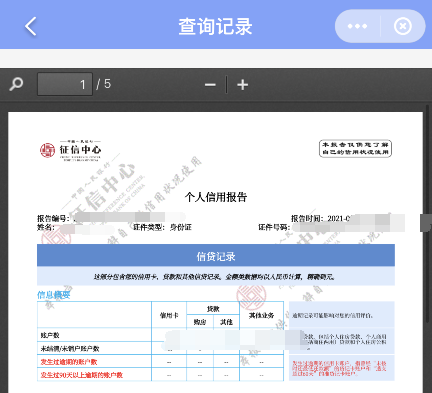The image size is (432, 393).
Task: Click the 账户数 table row label
Action: point(50,335)
